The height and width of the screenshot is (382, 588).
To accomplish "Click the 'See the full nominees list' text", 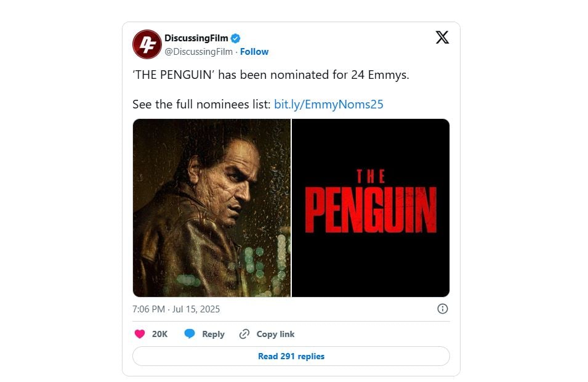I will point(201,104).
